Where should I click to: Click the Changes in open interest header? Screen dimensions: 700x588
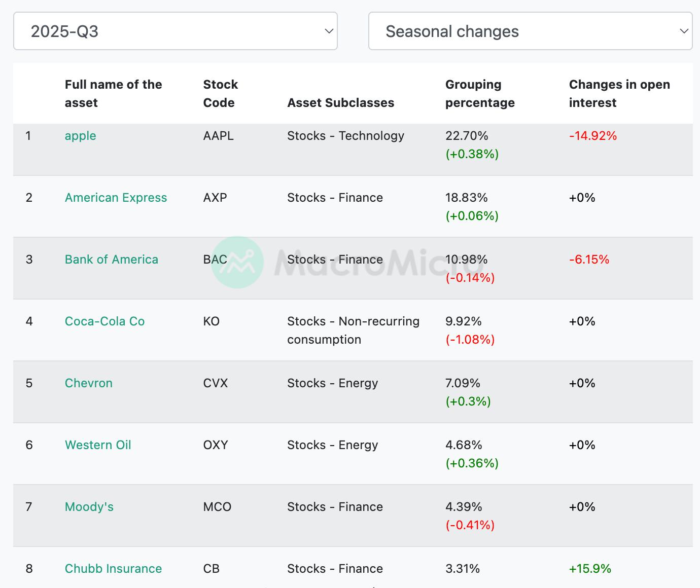tap(619, 94)
